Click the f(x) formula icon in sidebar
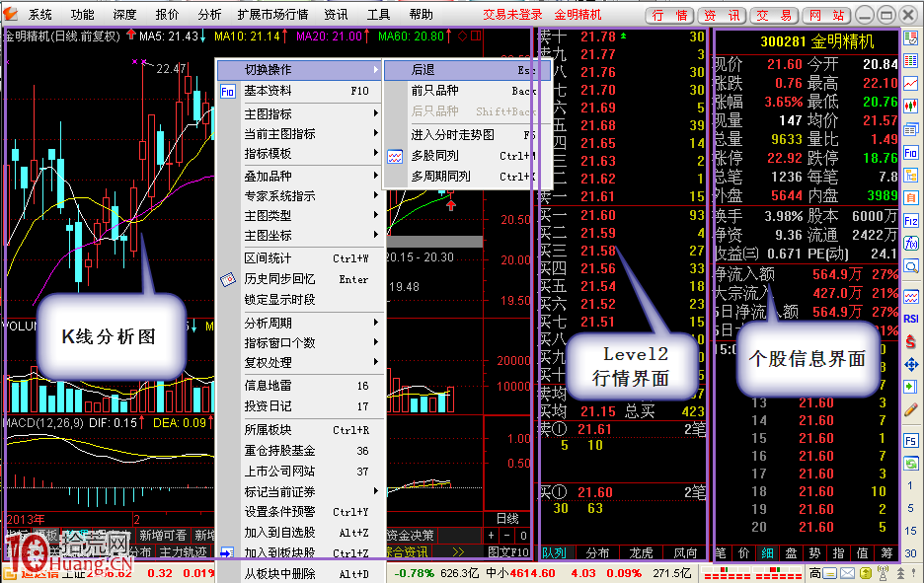 [x=911, y=244]
